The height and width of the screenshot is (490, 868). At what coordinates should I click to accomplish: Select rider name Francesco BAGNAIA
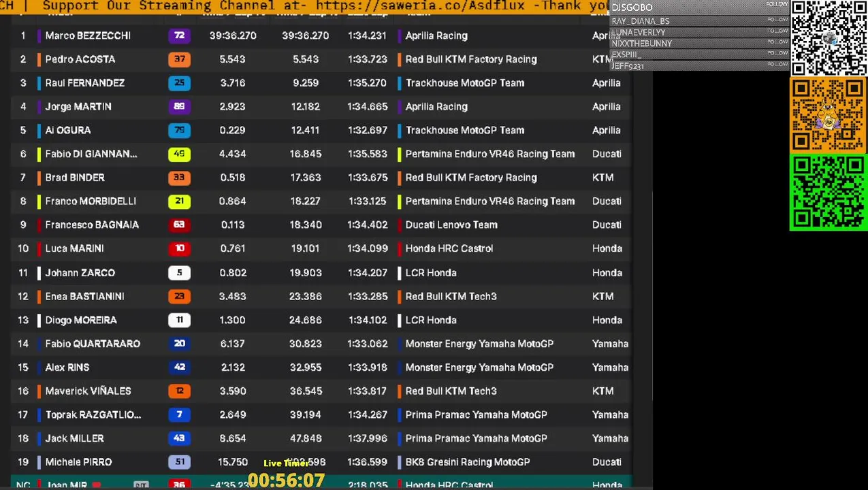pyautogui.click(x=92, y=225)
